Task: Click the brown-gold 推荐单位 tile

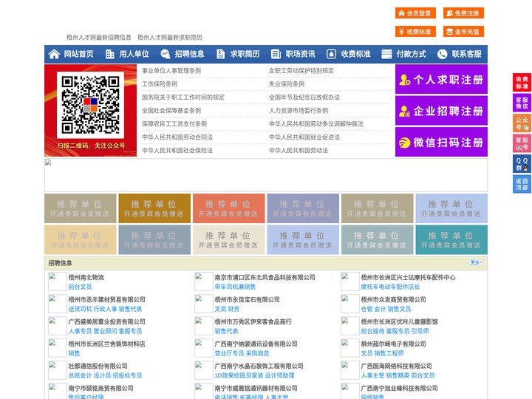Action: coord(154,208)
